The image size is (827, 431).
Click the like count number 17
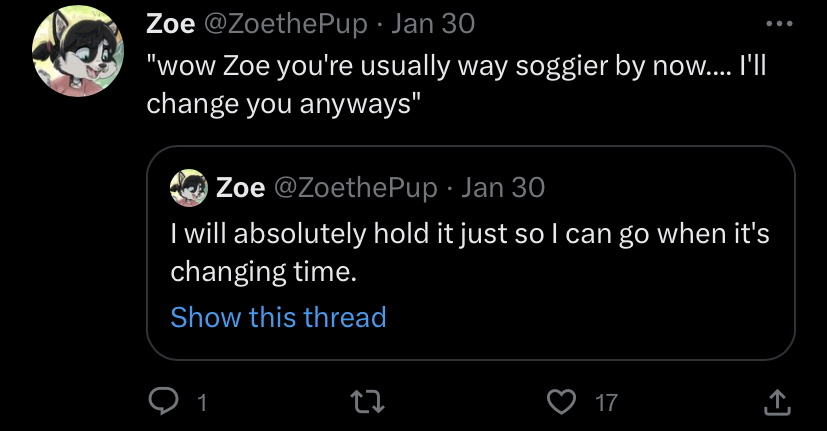pyautogui.click(x=606, y=403)
